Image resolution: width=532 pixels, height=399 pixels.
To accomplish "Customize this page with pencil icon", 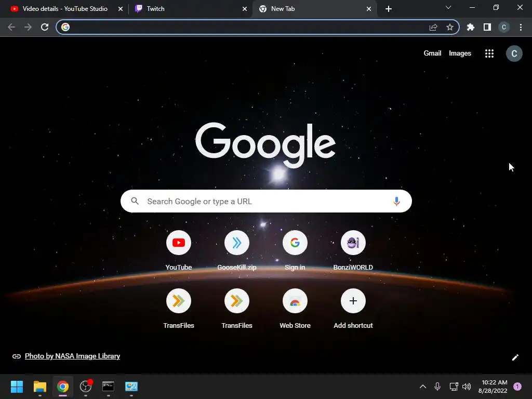I will (x=515, y=357).
